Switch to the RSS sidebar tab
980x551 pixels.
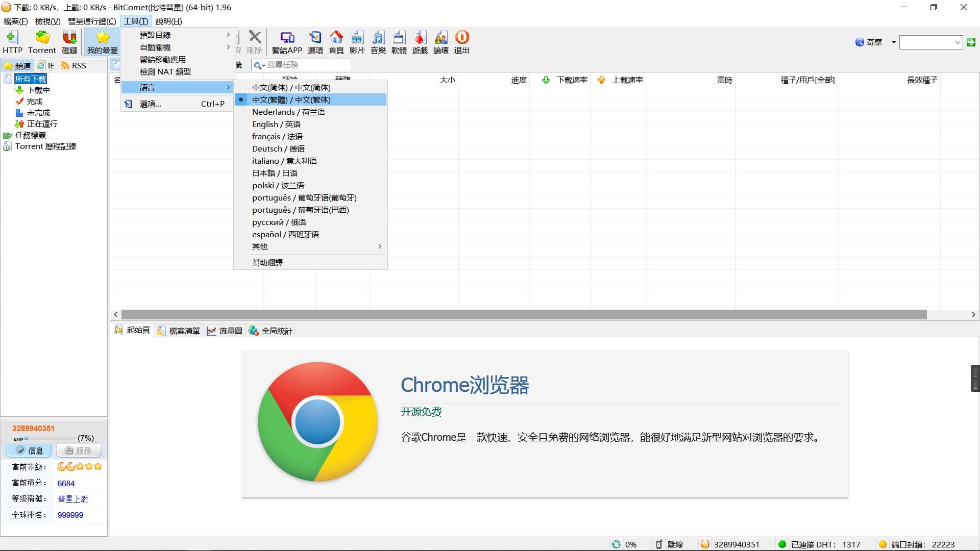73,66
